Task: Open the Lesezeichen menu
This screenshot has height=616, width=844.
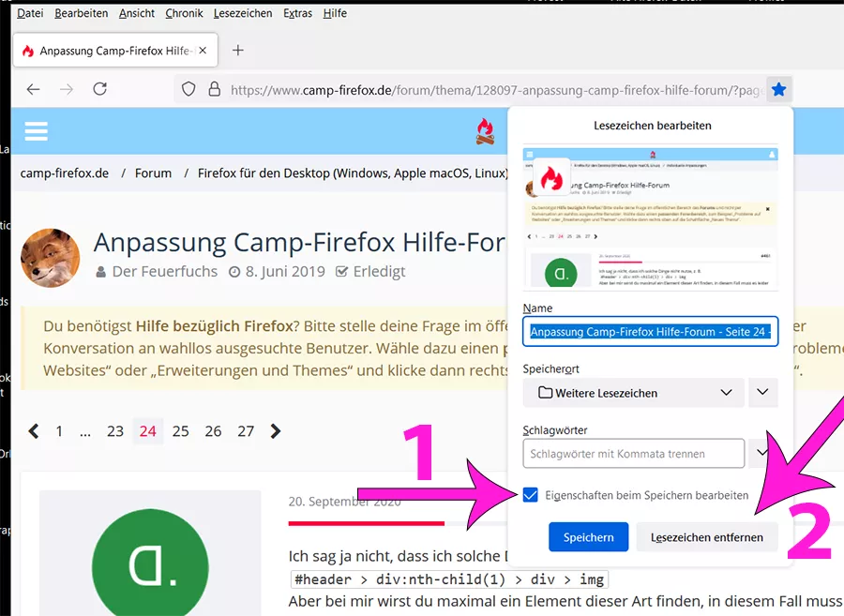Action: pyautogui.click(x=243, y=13)
